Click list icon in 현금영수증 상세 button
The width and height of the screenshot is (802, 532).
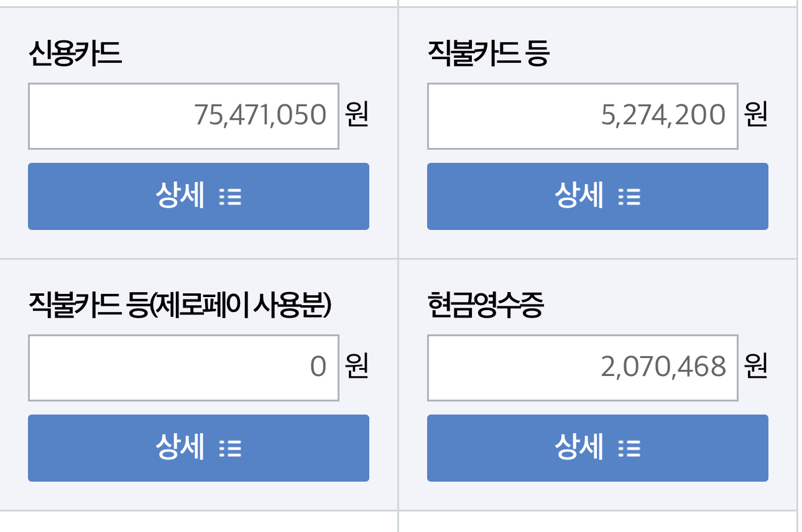[x=629, y=449]
